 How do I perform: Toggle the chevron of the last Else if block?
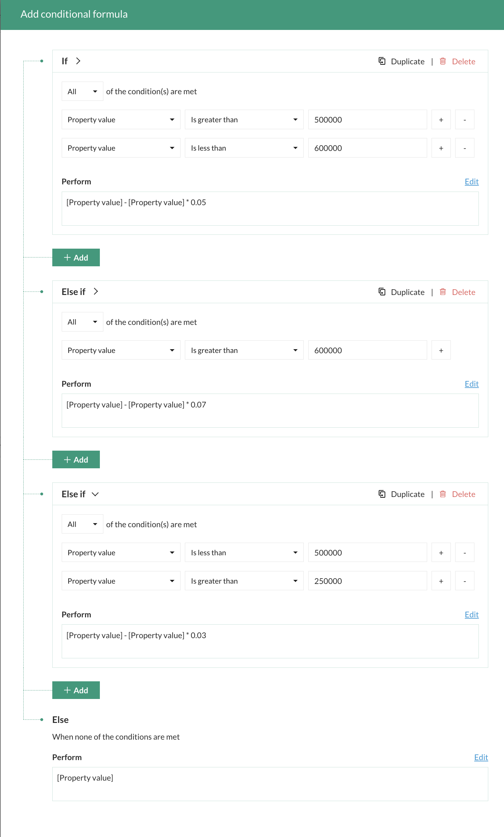95,494
